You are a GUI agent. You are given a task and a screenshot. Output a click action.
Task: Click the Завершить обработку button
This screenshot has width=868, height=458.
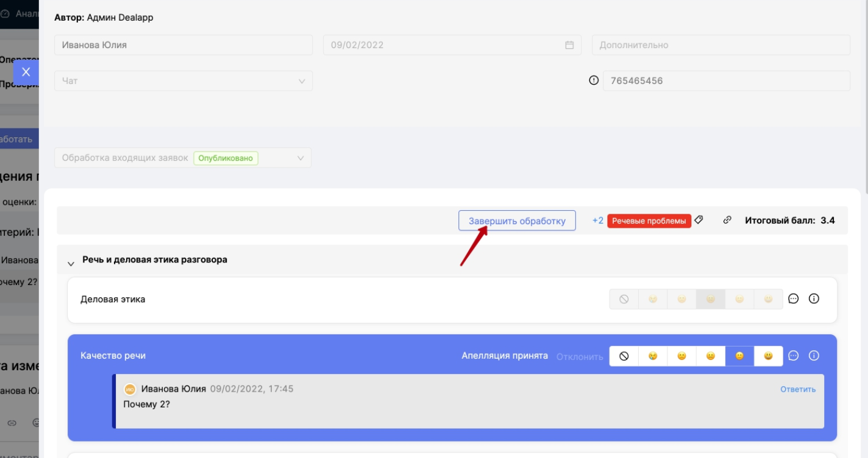coord(517,221)
